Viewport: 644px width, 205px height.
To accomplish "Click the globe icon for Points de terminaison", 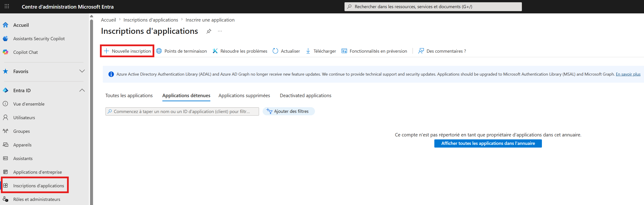I will 159,51.
